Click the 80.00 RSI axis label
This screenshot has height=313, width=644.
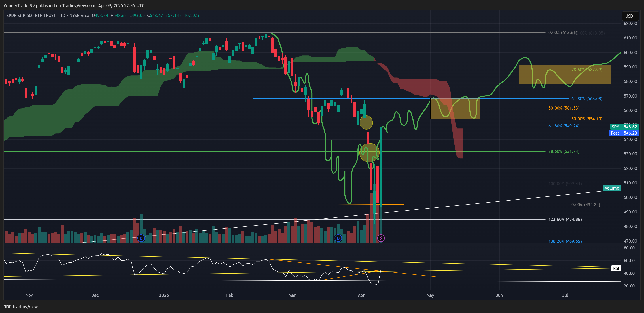pos(629,248)
